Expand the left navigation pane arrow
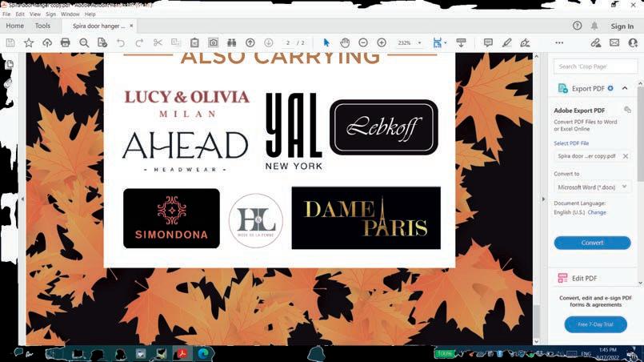This screenshot has width=644, height=362. (x=22, y=199)
